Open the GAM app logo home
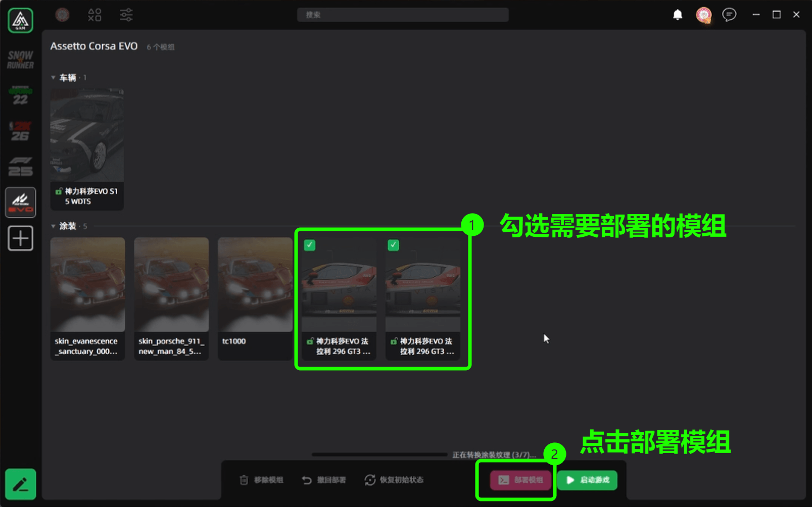The image size is (812, 507). point(20,21)
